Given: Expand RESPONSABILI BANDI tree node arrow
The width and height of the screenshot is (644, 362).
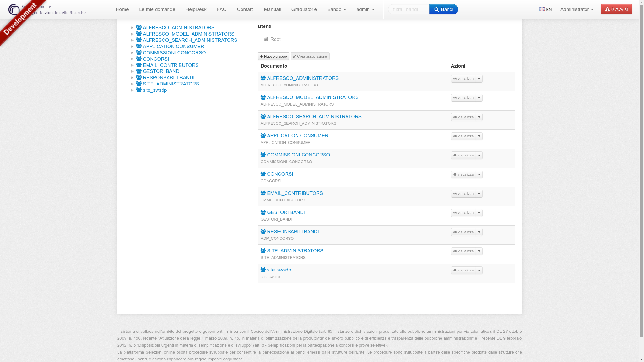Looking at the screenshot, I should tap(132, 78).
